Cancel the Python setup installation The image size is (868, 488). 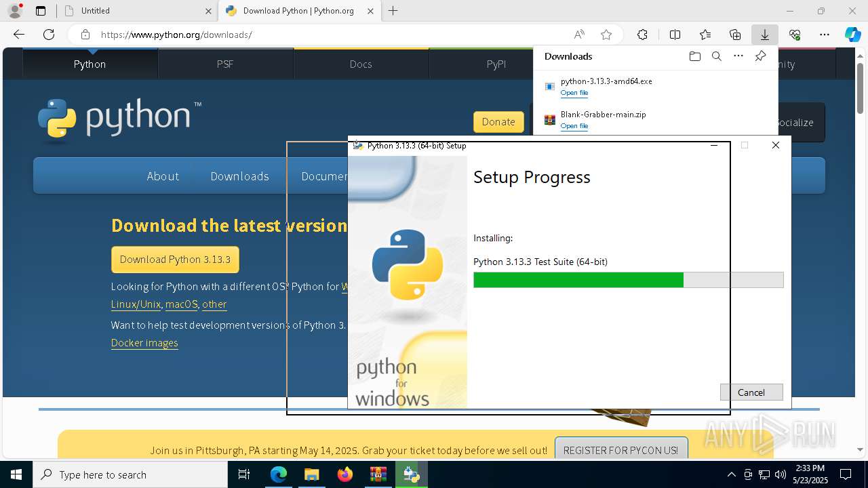click(751, 392)
